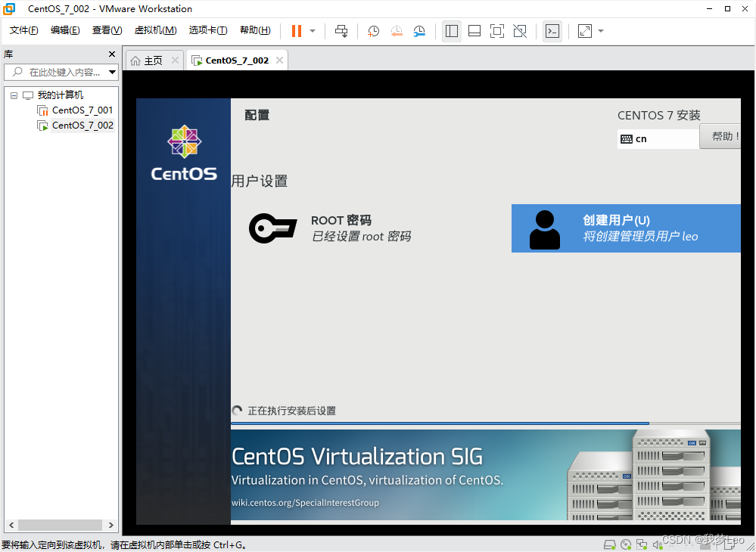Open the 查看(V) menu
The image size is (756, 552).
pyautogui.click(x=107, y=30)
